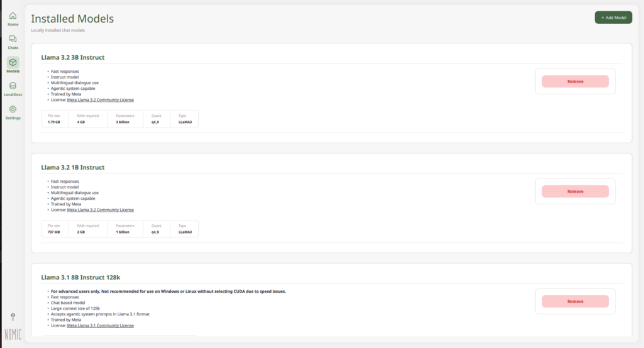Image resolution: width=644 pixels, height=348 pixels.
Task: Click the 1 billion parameters value
Action: [x=123, y=232]
